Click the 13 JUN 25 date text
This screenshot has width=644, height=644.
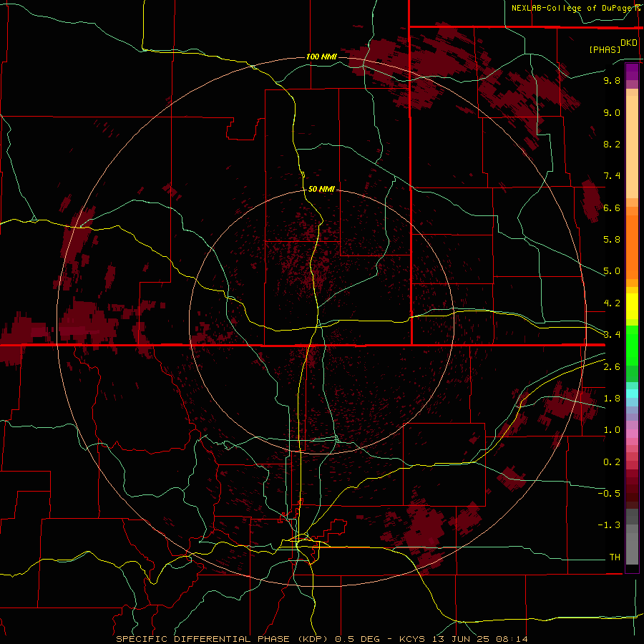[462, 639]
